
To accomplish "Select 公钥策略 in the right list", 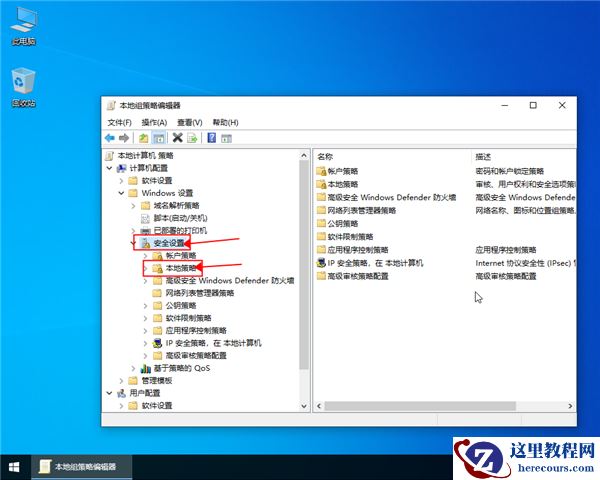I will (x=342, y=224).
